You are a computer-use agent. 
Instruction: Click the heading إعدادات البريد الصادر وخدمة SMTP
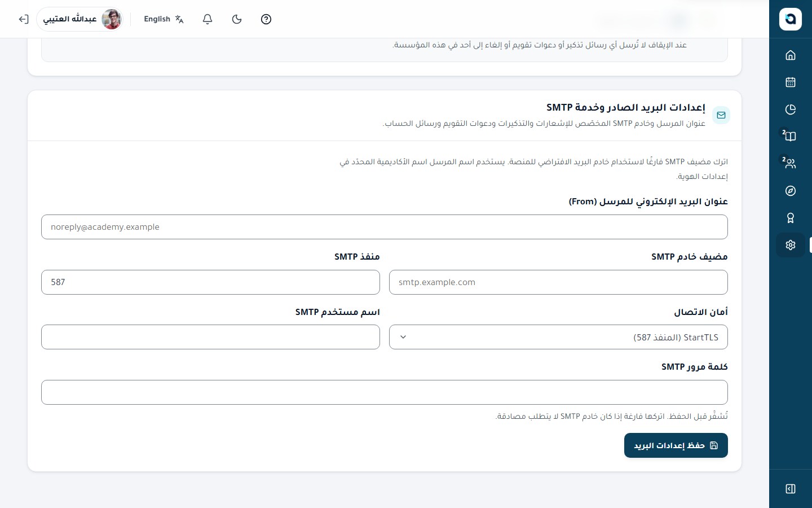[626, 107]
